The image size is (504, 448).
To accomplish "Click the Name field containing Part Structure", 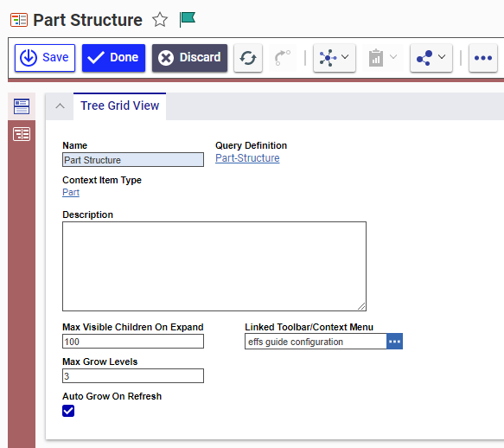I will click(x=133, y=159).
